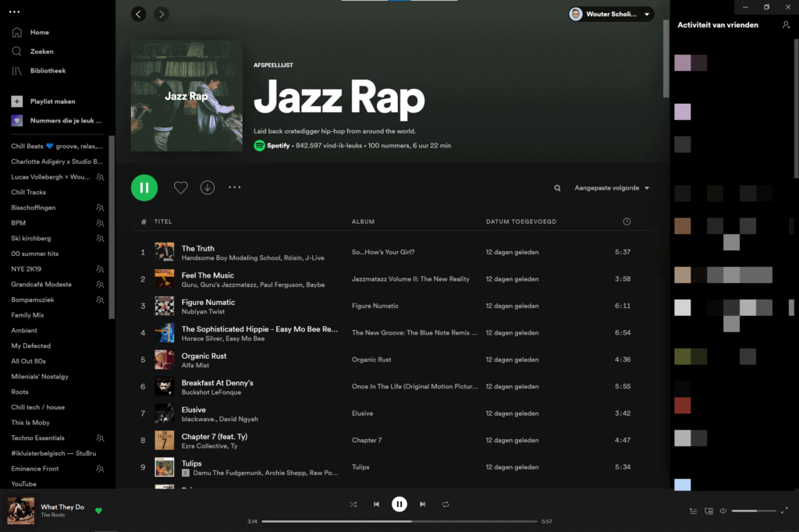Toggle shuffle playback
This screenshot has height=532, width=799.
click(353, 505)
